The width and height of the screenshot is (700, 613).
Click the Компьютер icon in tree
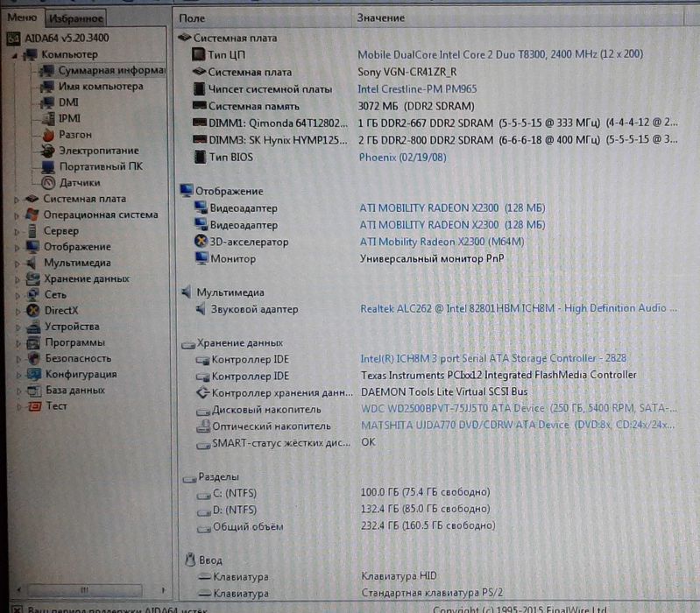pos(31,54)
